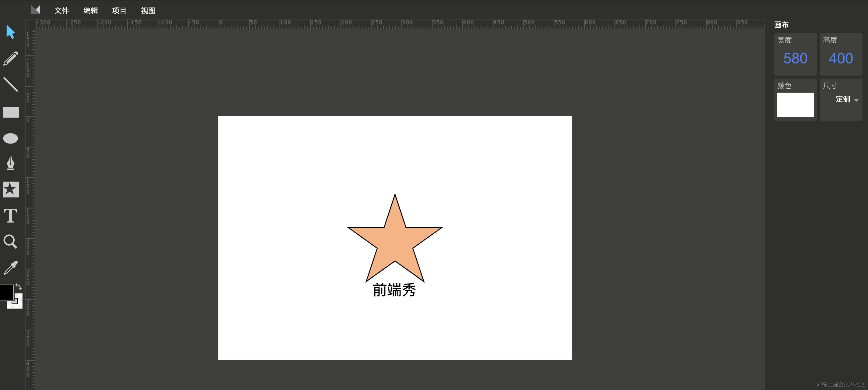
Task: Select the Pen path tool
Action: [x=10, y=163]
